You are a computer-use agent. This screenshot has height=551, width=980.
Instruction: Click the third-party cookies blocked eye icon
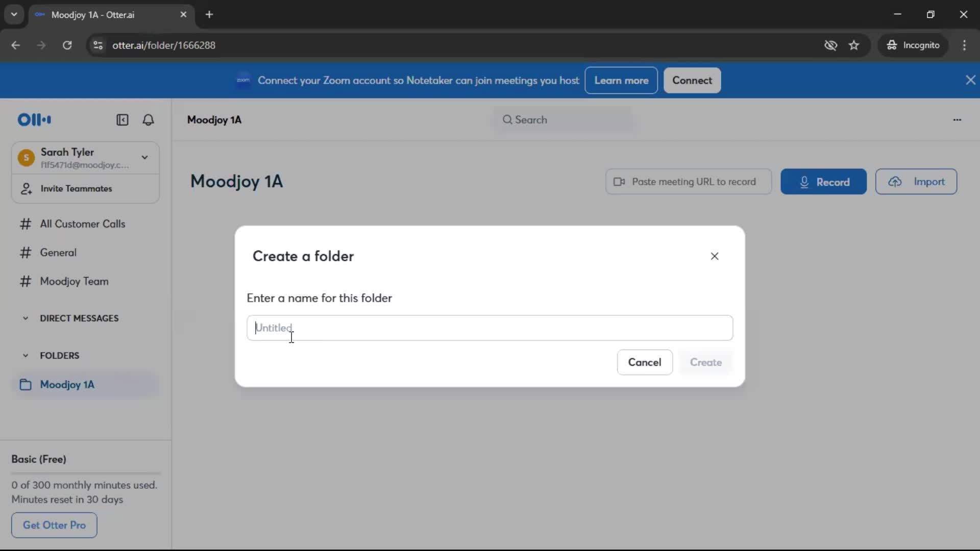(x=830, y=45)
